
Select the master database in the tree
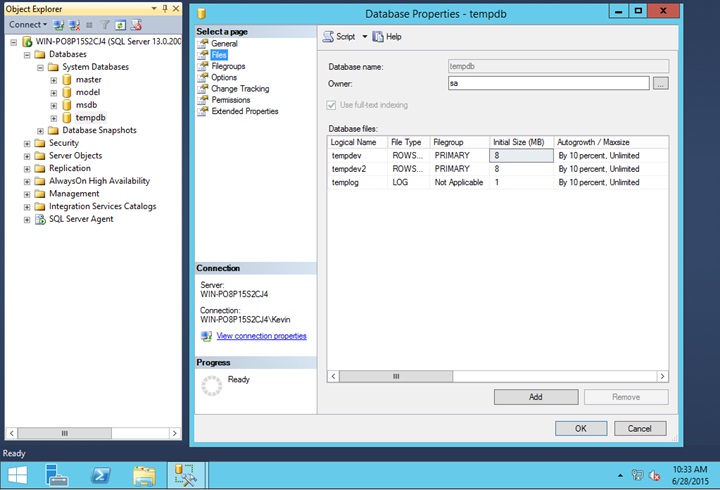coord(88,79)
